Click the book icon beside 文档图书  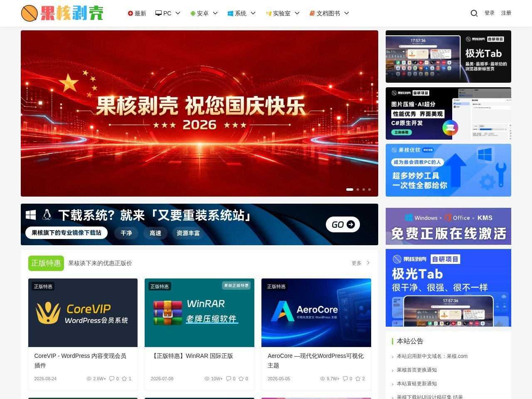(x=312, y=13)
